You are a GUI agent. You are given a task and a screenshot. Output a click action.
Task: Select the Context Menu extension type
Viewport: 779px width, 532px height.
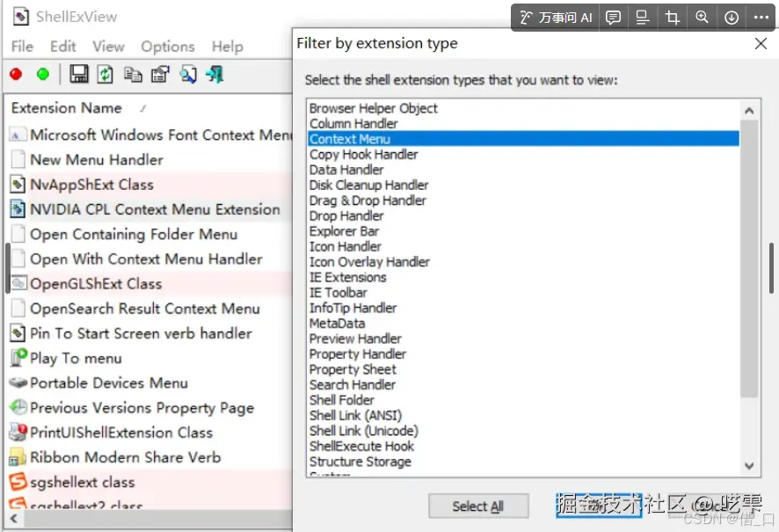(524, 139)
